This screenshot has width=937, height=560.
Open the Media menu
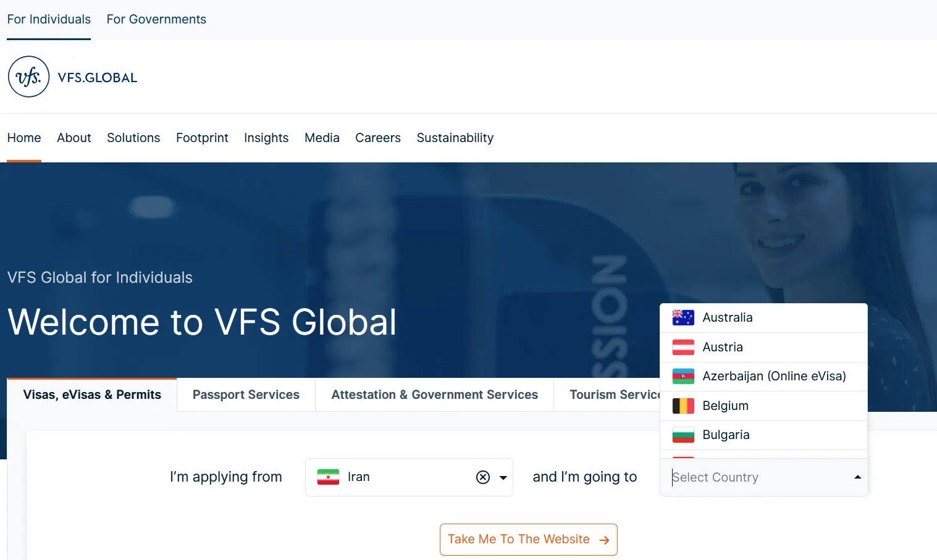(322, 138)
